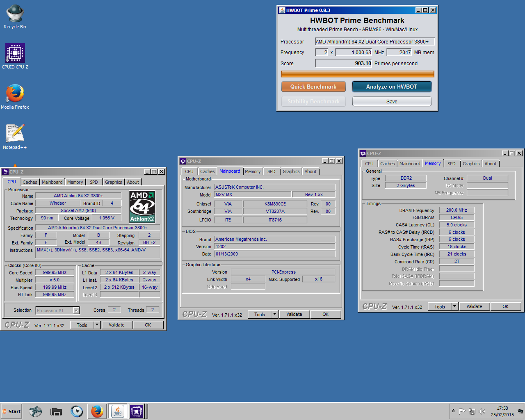Click the orange benchmark progress bar
525x420 pixels.
coord(357,74)
